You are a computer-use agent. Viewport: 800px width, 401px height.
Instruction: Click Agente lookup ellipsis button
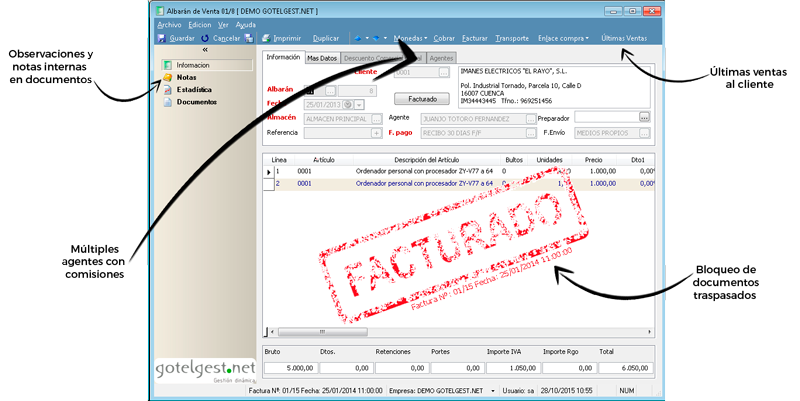531,119
